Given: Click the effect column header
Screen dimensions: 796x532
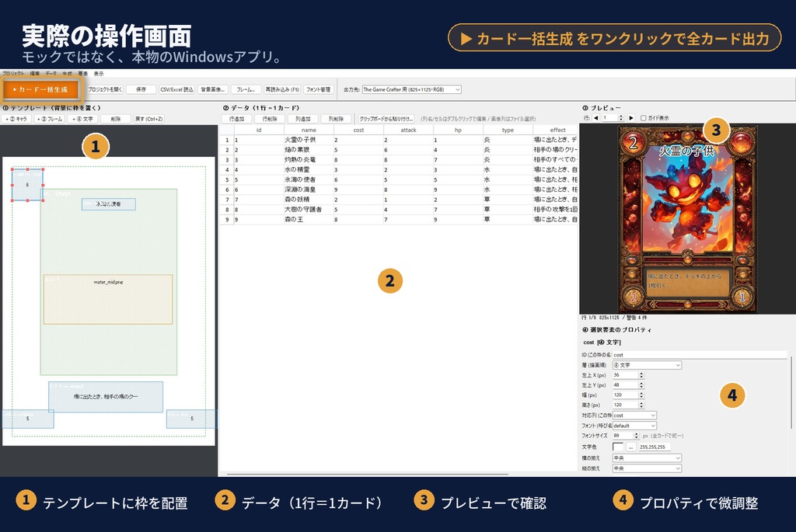Looking at the screenshot, I should (x=555, y=130).
